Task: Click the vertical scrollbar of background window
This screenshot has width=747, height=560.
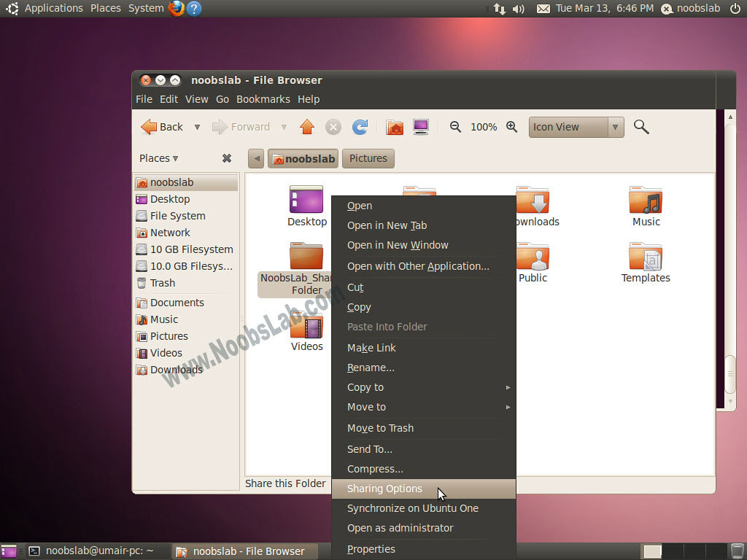Action: coord(729,374)
